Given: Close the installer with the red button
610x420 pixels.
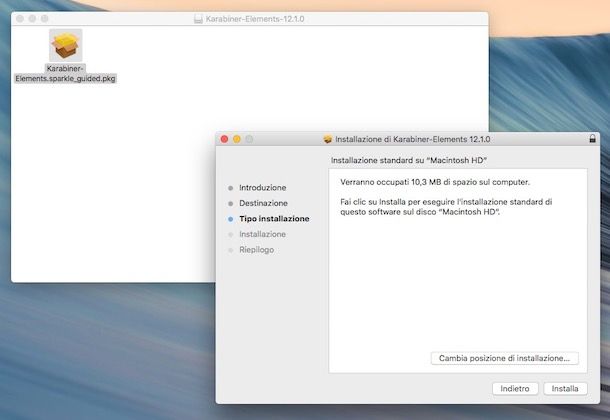Looking at the screenshot, I should pos(224,139).
